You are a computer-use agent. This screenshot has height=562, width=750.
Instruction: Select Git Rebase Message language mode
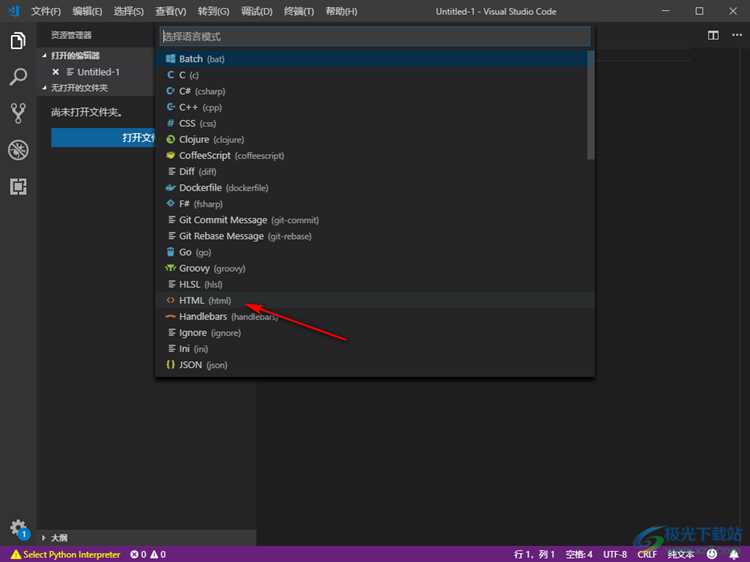[x=375, y=236]
